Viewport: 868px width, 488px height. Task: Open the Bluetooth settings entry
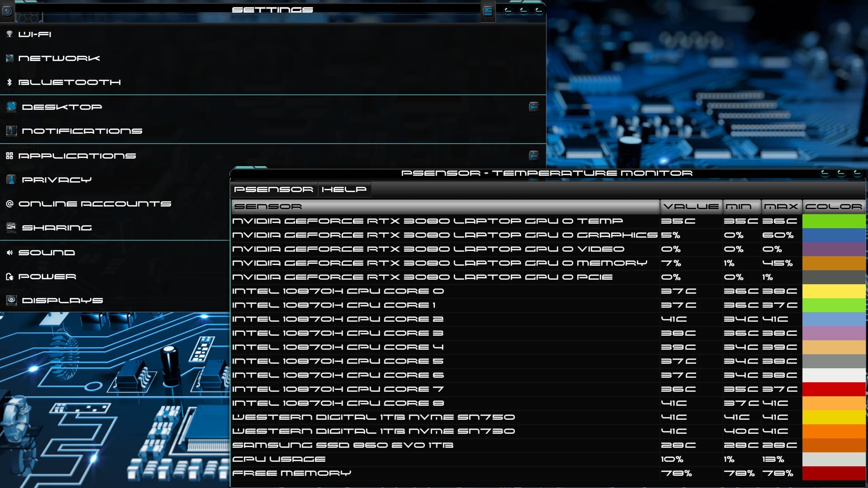[273, 82]
